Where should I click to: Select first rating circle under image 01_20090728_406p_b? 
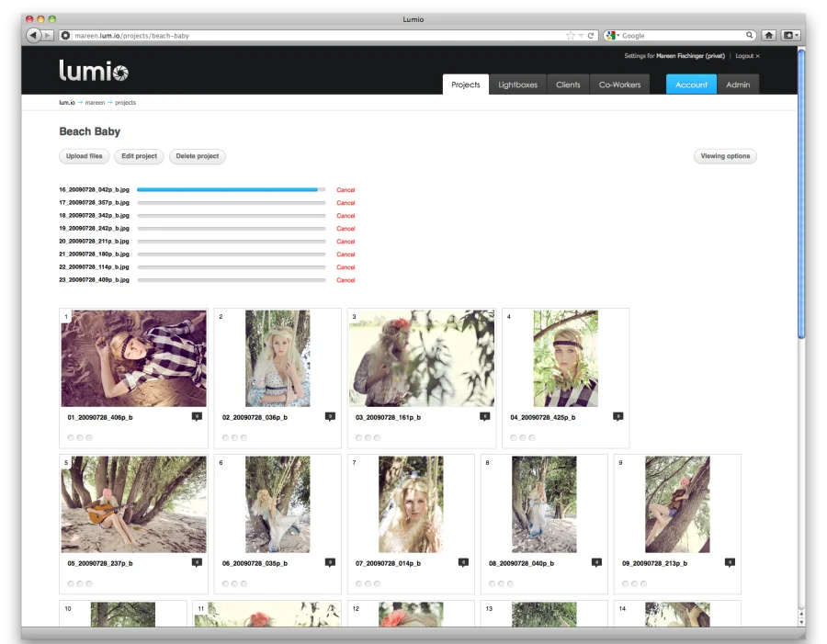coord(70,437)
